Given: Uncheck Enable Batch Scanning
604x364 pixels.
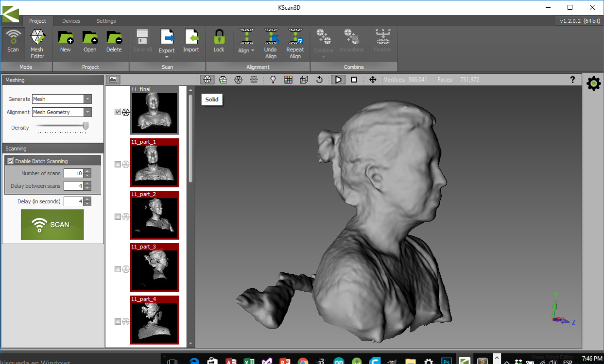Looking at the screenshot, I should click(x=11, y=161).
